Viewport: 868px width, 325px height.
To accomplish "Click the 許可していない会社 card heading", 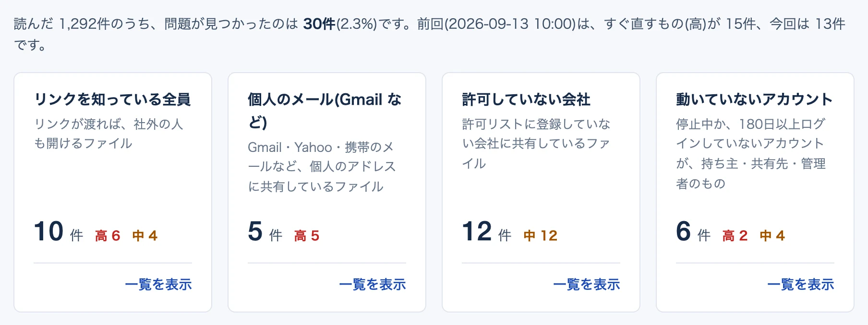I will pos(526,100).
